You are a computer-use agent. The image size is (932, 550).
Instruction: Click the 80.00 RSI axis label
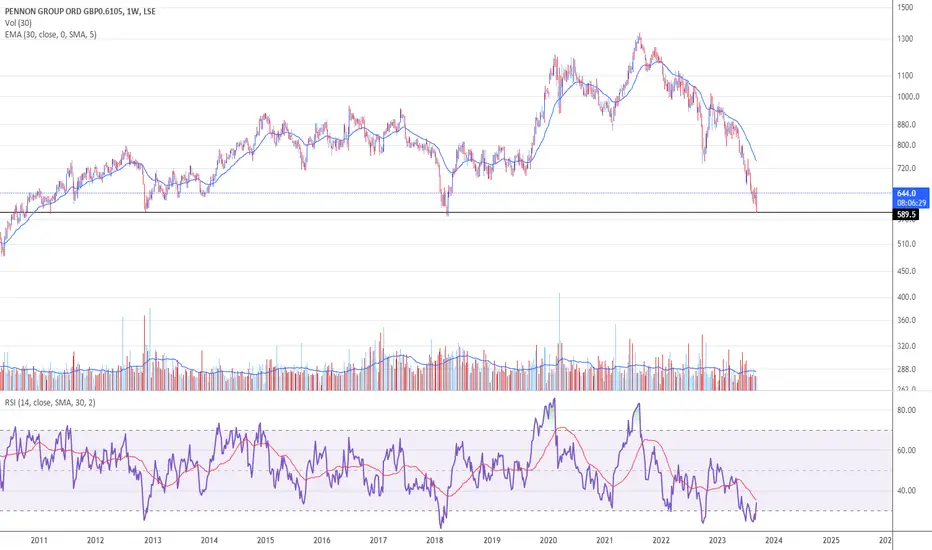(x=906, y=410)
